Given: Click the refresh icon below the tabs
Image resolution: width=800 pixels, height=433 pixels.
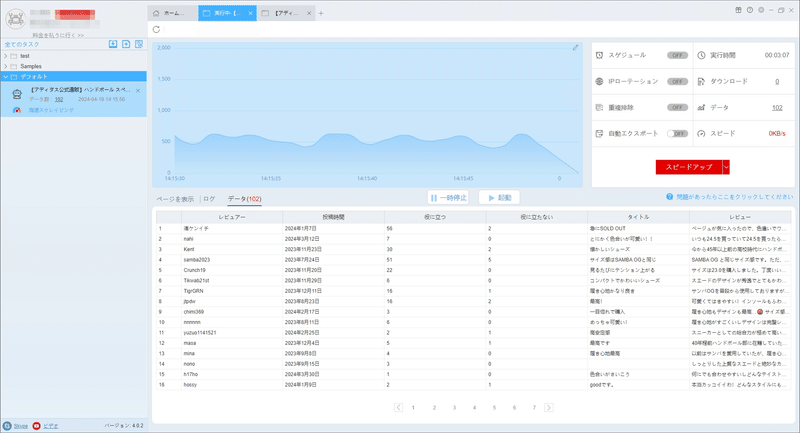Looking at the screenshot, I should coord(156,30).
